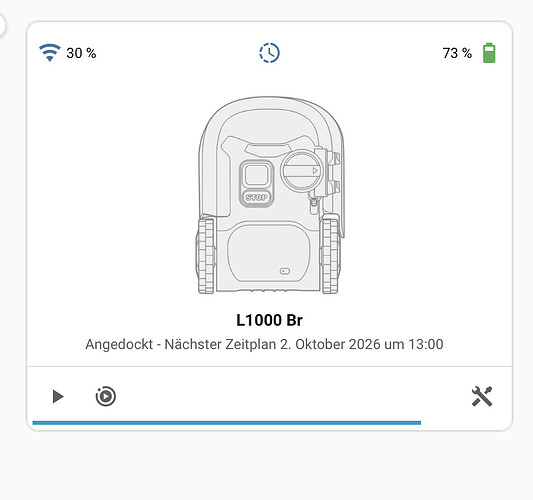
Task: Click the small indicator on the rear cover
Action: coord(285,271)
